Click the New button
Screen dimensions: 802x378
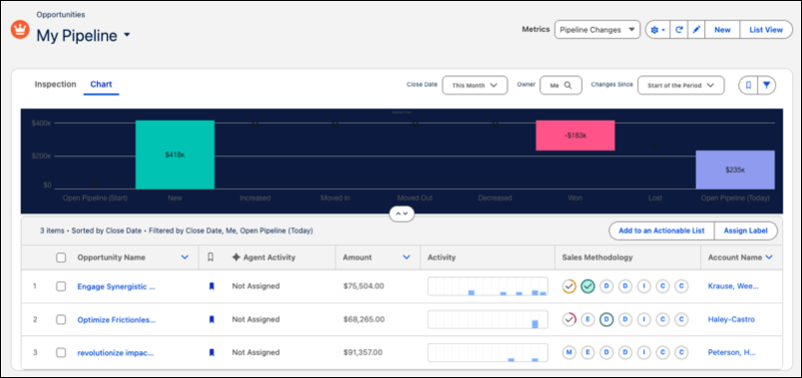coord(722,30)
